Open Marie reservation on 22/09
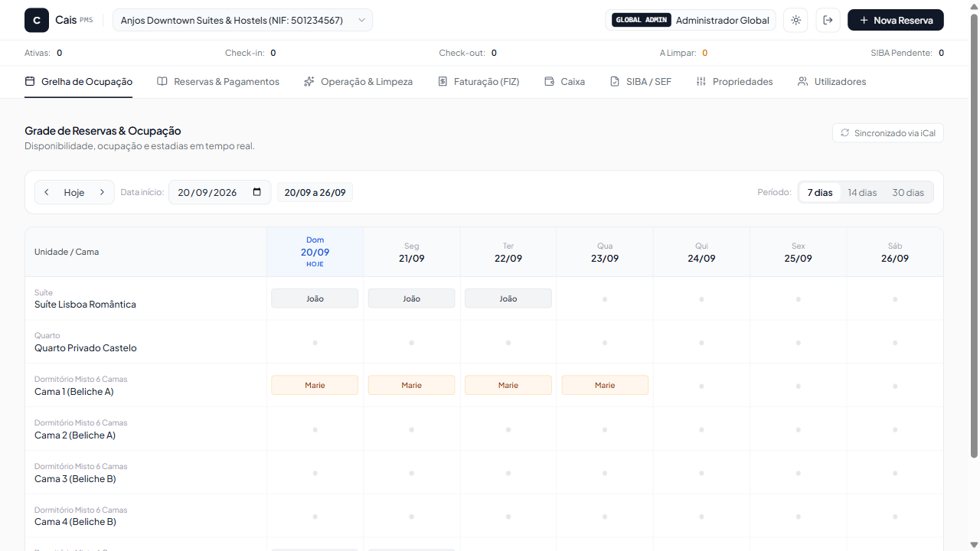Viewport: 980px width, 551px height. 508,385
